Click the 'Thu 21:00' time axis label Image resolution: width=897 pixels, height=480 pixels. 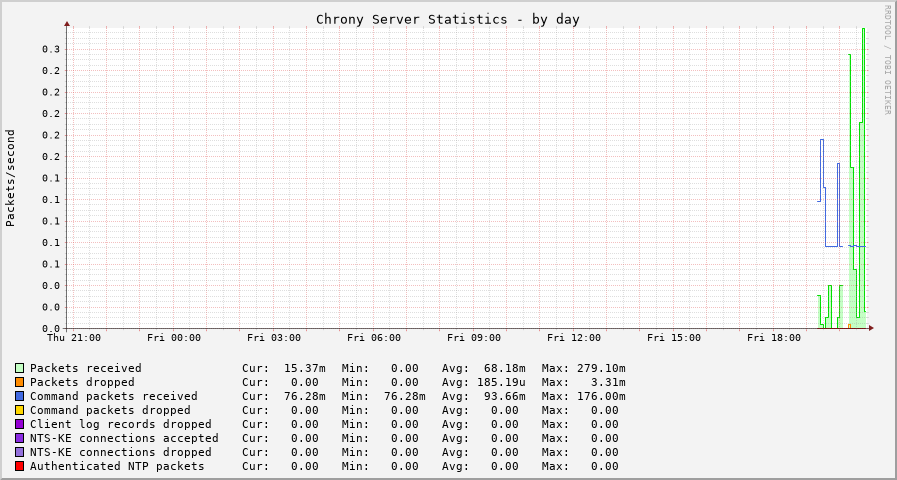coord(74,338)
